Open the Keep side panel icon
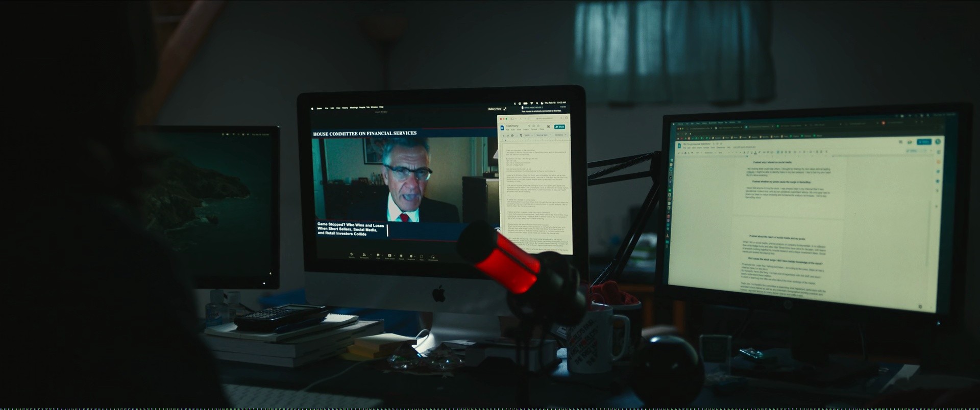The image size is (980, 410). pyautogui.click(x=939, y=162)
